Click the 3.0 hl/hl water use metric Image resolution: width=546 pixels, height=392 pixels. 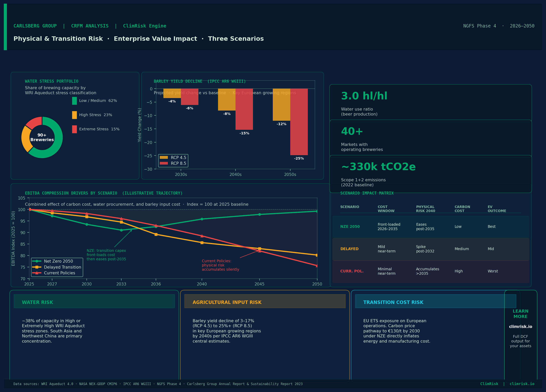coord(364,96)
